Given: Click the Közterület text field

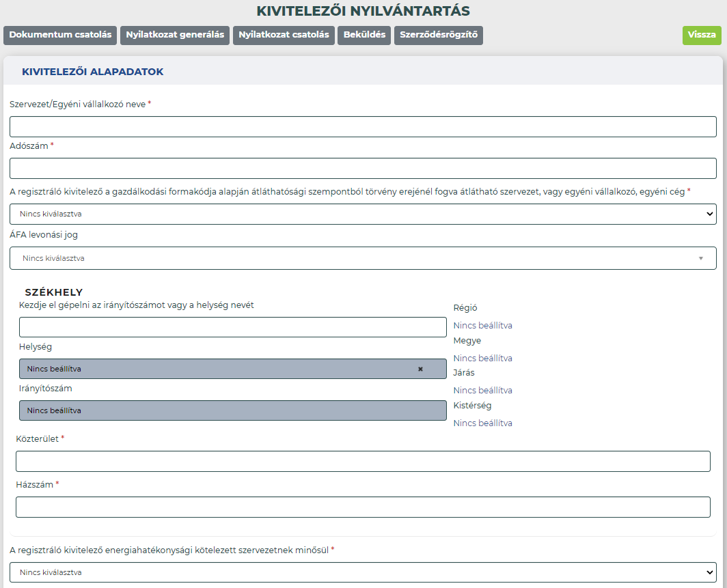Looking at the screenshot, I should [x=363, y=462].
